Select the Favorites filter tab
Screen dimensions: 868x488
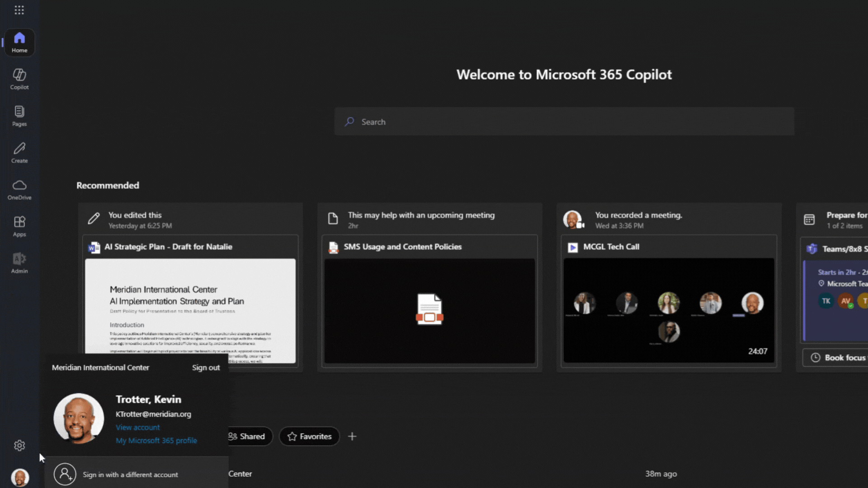click(x=309, y=436)
